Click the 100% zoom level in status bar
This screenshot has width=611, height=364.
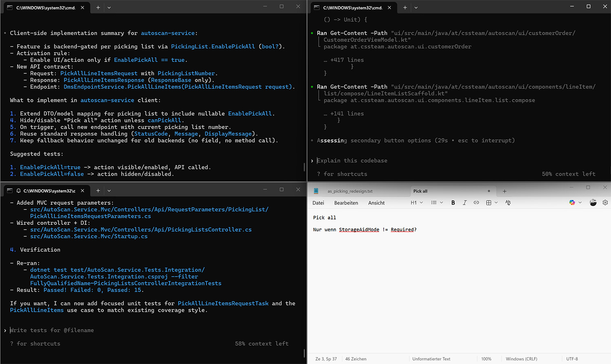pos(486,359)
